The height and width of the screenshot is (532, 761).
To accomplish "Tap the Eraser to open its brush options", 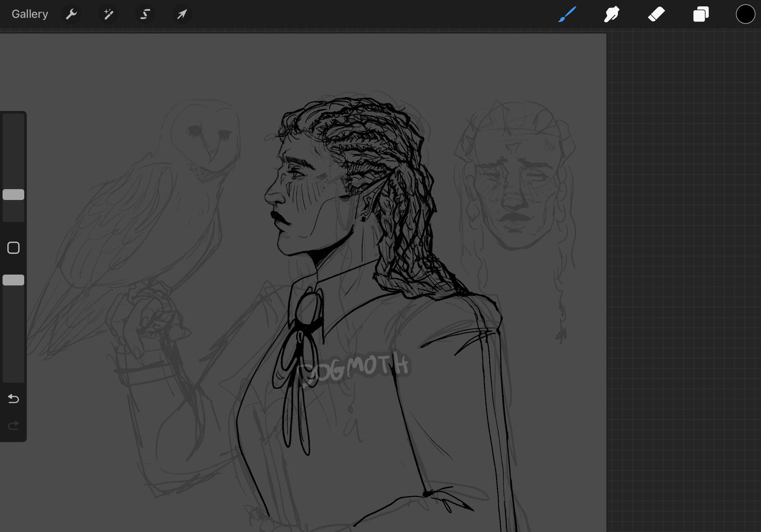I will pyautogui.click(x=657, y=14).
